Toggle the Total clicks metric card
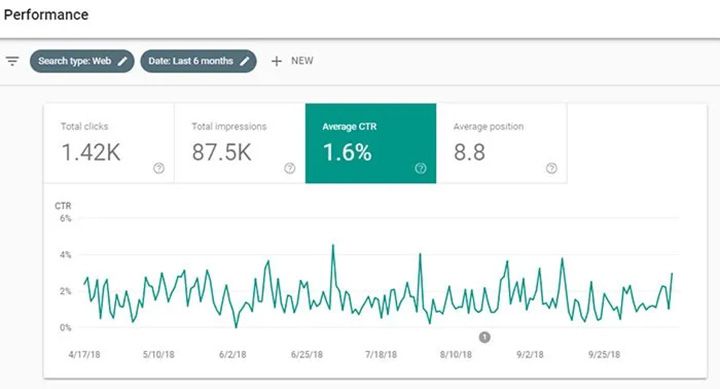720x389 pixels. [109, 143]
